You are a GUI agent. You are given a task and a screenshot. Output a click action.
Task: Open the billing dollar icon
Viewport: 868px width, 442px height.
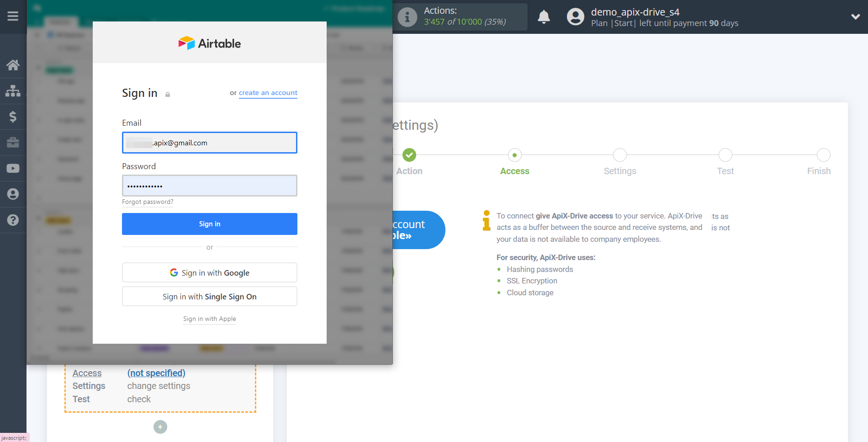[13, 117]
